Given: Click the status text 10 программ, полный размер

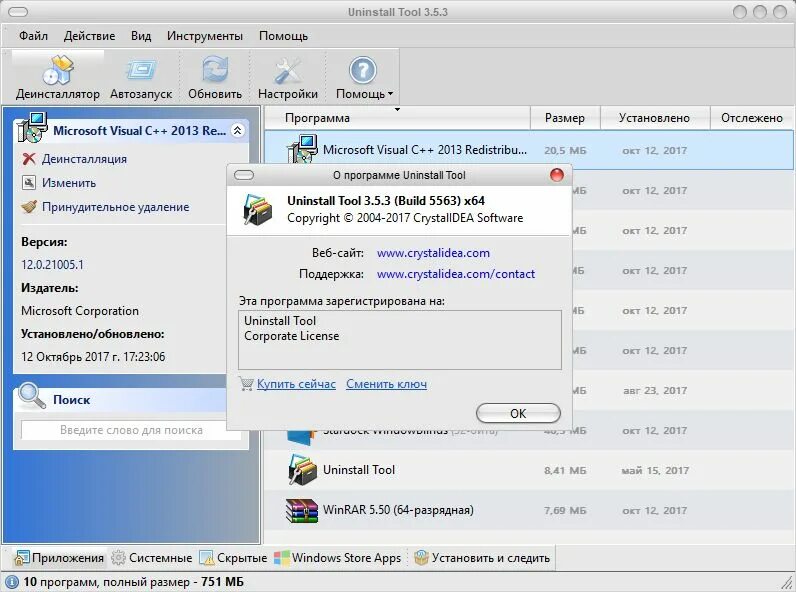Looking at the screenshot, I should click(134, 582).
